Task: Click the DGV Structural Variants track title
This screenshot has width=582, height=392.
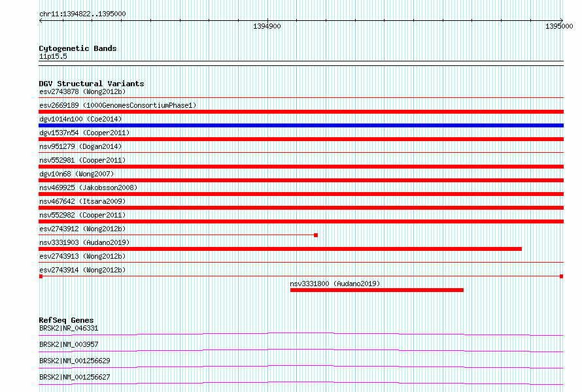Action: (92, 84)
